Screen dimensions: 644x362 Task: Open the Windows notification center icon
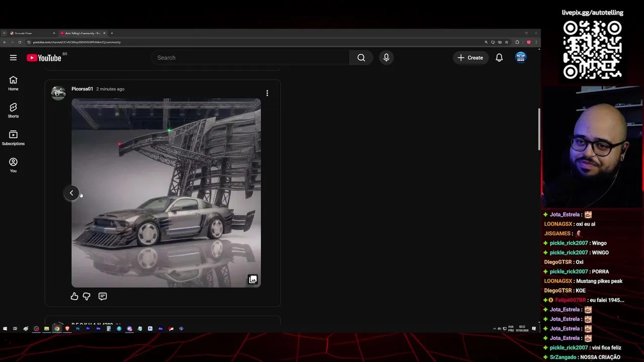coord(534,329)
